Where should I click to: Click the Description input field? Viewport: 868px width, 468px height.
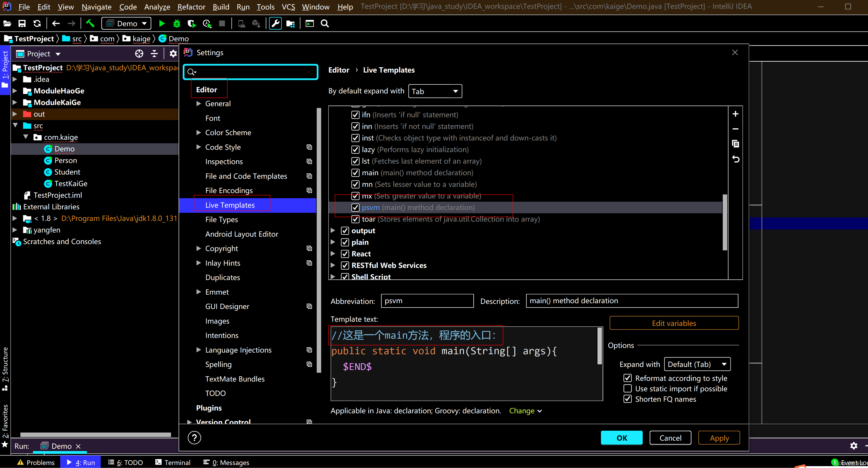point(632,301)
